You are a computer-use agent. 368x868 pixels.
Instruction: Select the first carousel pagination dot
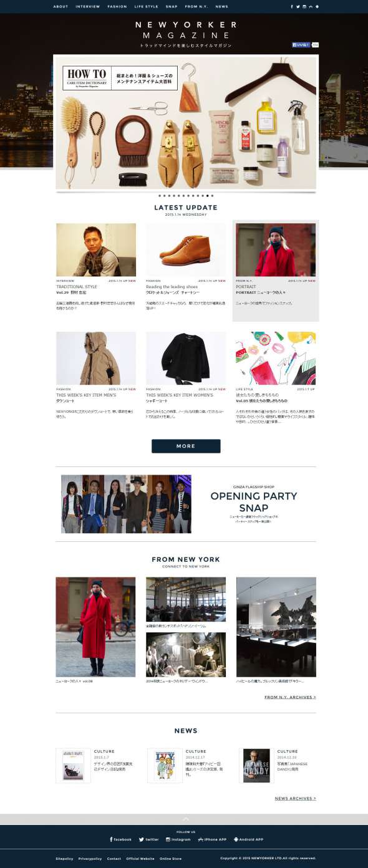[x=159, y=195]
